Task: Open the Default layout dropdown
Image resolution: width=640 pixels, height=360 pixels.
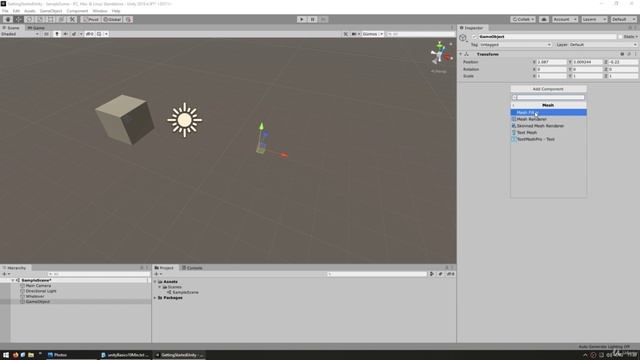Action: tap(623, 19)
